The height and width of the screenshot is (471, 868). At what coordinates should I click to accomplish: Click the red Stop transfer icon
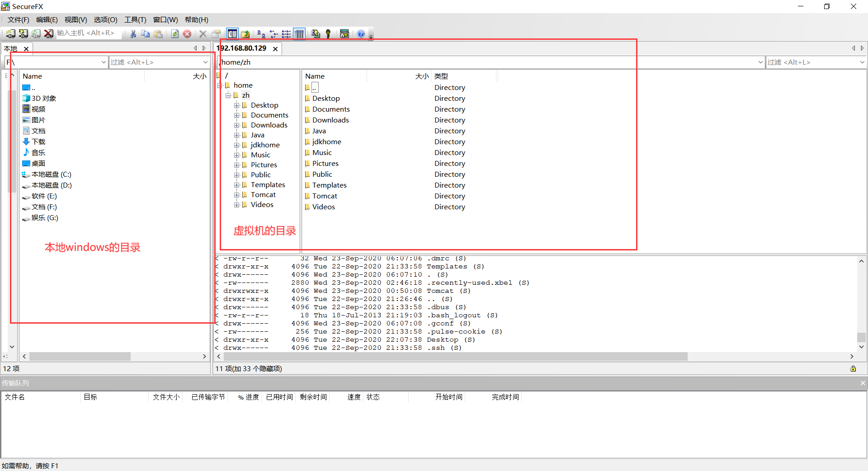tap(187, 33)
